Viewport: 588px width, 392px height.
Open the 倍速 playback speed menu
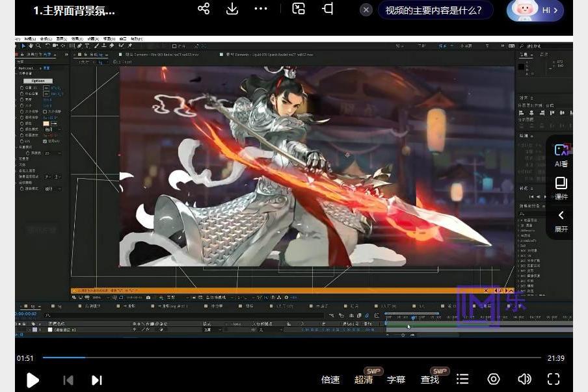point(330,380)
